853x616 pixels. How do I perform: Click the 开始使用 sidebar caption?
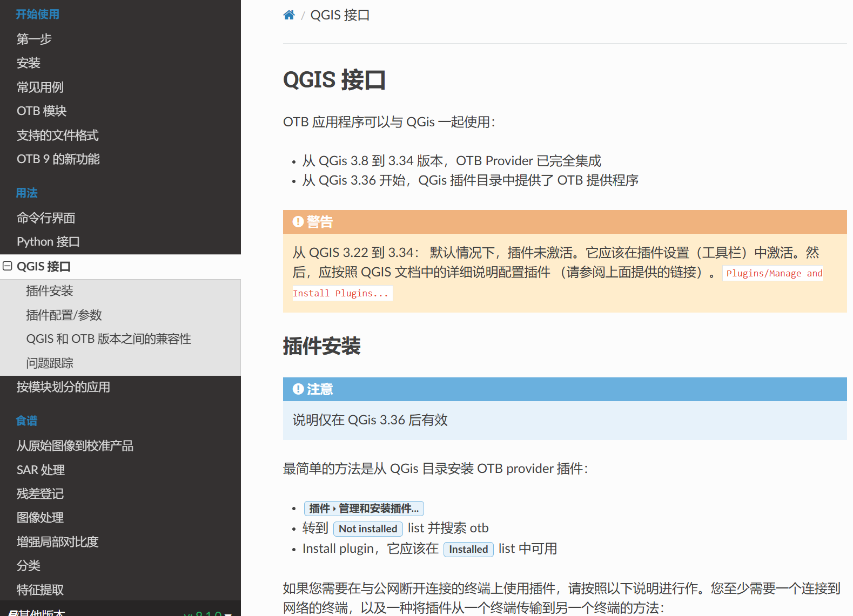point(37,15)
